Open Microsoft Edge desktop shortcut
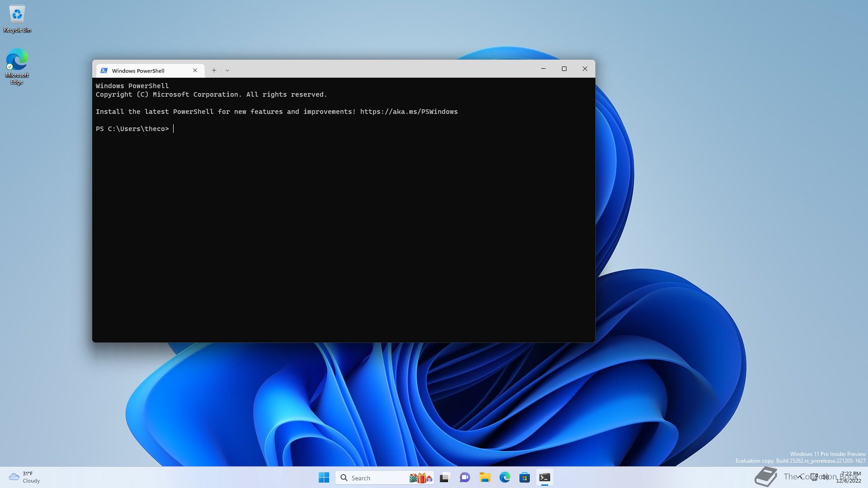This screenshot has width=868, height=488. click(17, 66)
